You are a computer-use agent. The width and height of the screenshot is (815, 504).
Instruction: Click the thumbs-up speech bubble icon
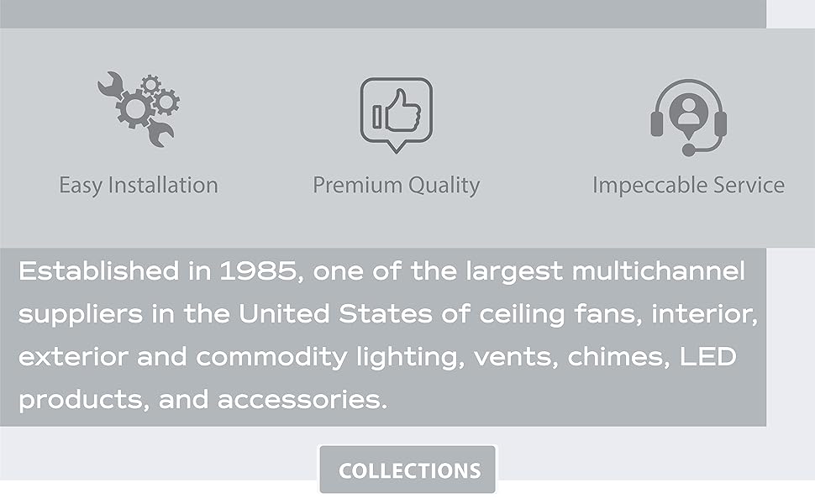(396, 114)
